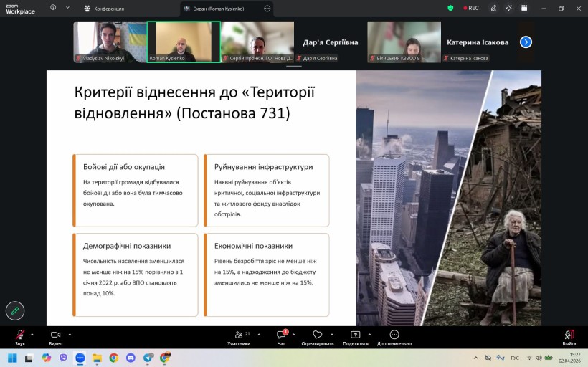
Task: Click the green encryption shield icon
Action: (x=450, y=8)
